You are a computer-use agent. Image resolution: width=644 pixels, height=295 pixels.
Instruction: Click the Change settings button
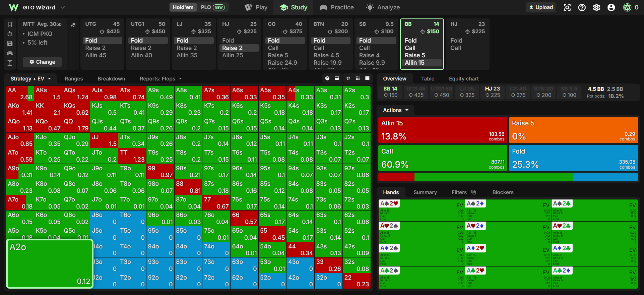42,62
